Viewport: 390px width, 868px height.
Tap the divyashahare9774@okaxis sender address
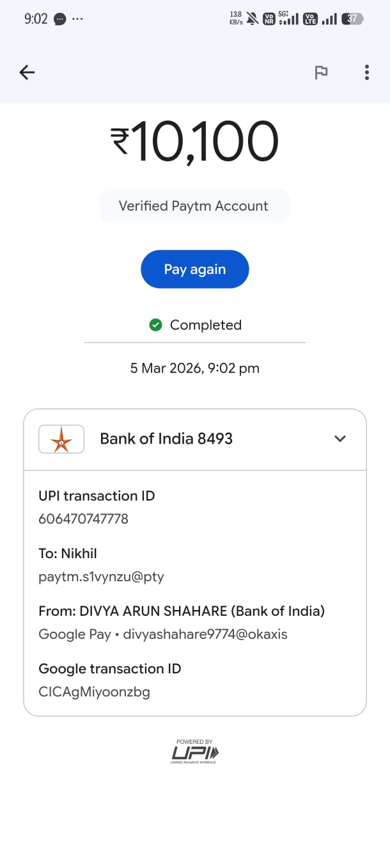[x=205, y=634]
